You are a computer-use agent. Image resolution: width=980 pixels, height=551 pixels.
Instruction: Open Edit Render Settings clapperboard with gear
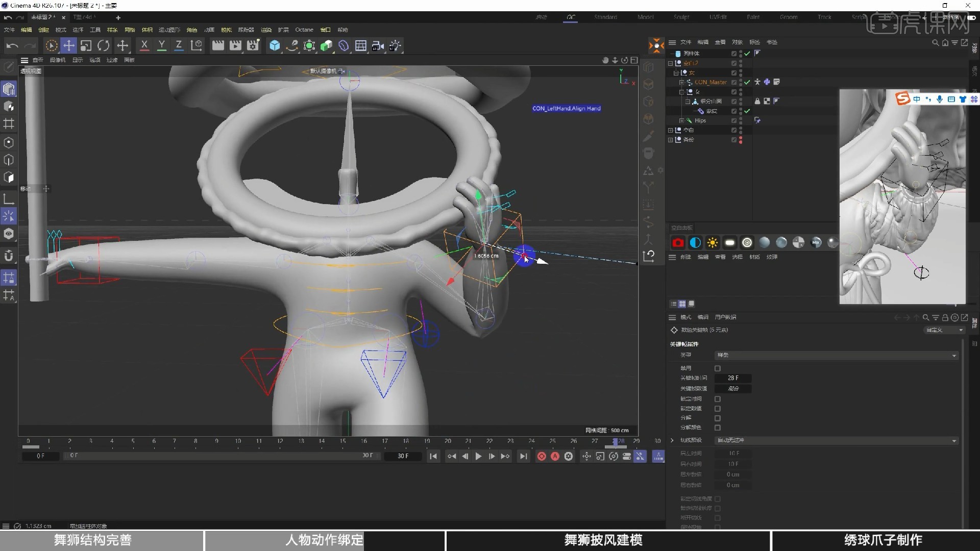pos(253,45)
